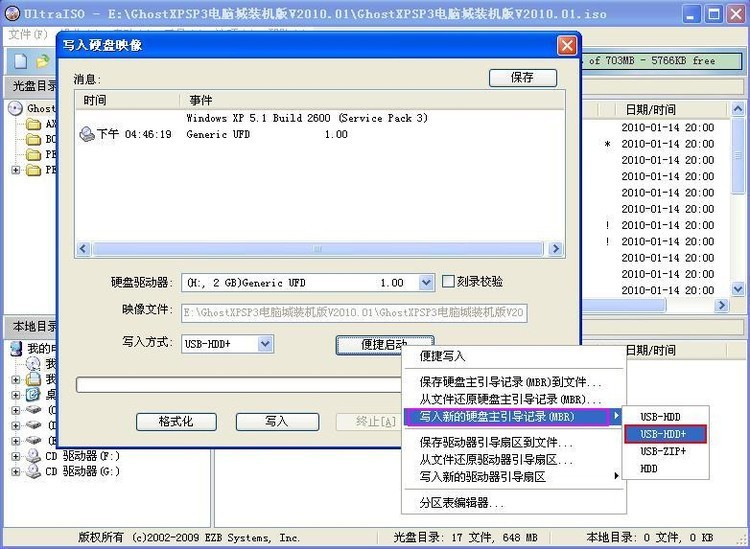Screen dimensions: 750x549
Task: Close the 写入硬盘映像 dialog
Action: click(567, 45)
